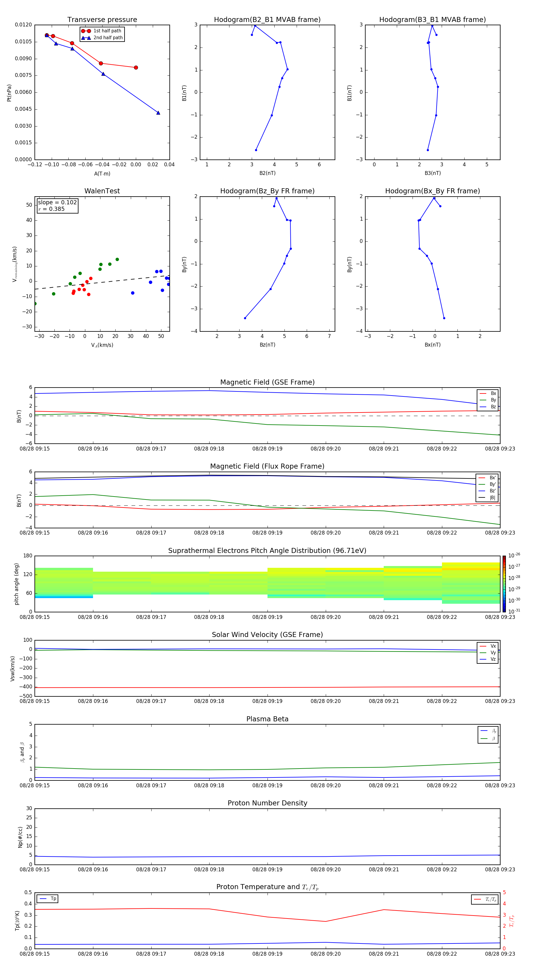Click |B| in the Flux Rope legend

click(x=487, y=498)
